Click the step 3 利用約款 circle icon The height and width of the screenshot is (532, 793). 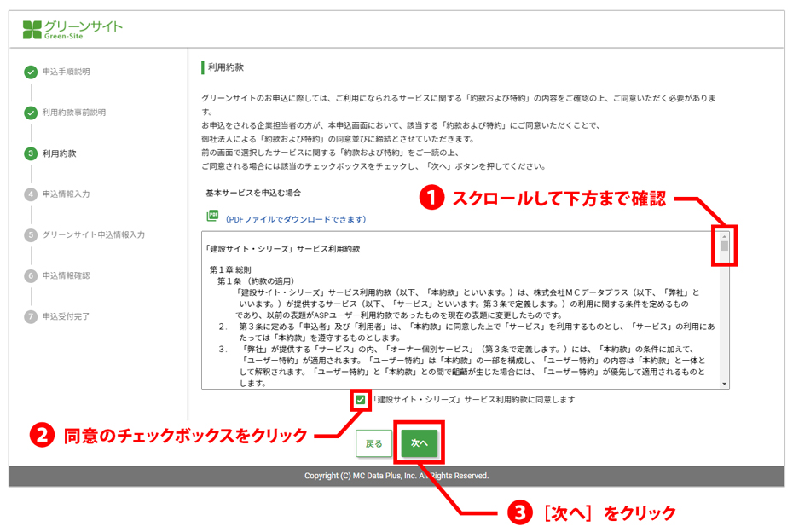click(31, 153)
